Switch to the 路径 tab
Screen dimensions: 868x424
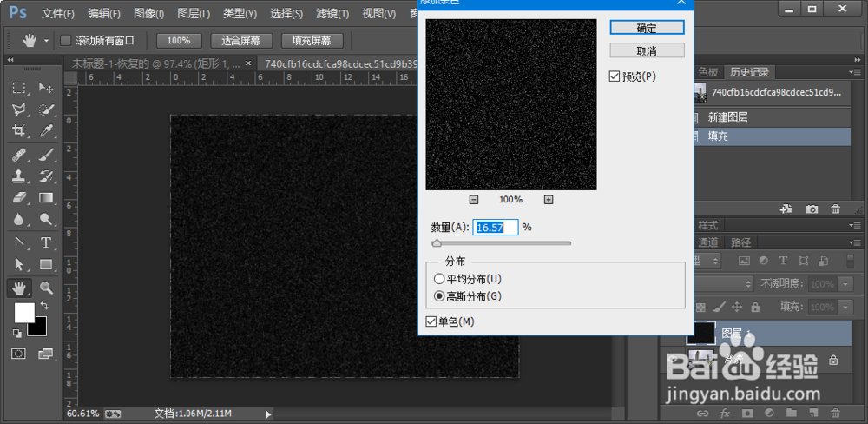pyautogui.click(x=740, y=242)
